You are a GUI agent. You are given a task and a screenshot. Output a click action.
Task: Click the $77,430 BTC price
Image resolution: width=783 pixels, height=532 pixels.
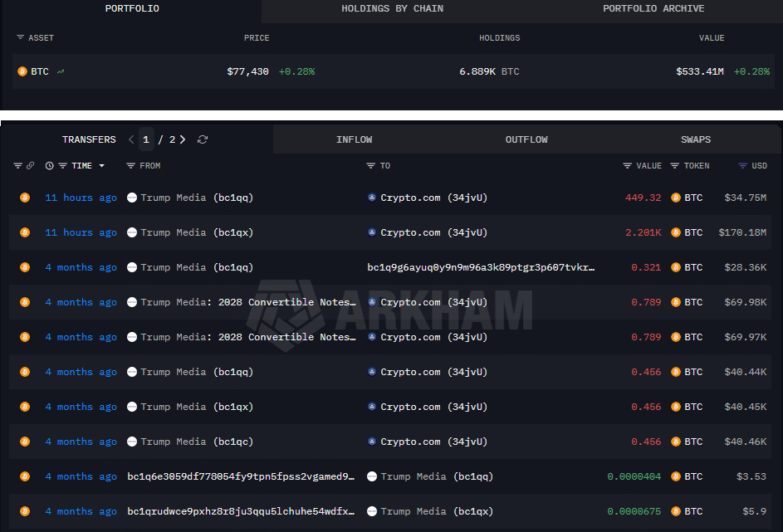[x=247, y=71]
